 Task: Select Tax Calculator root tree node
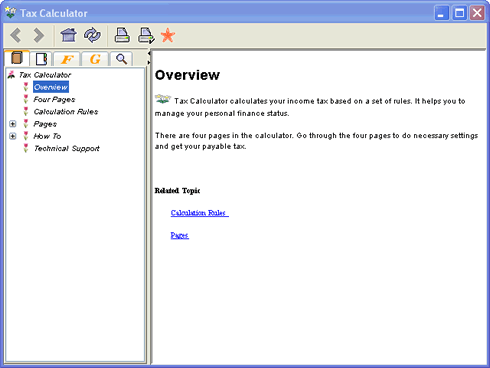point(45,75)
